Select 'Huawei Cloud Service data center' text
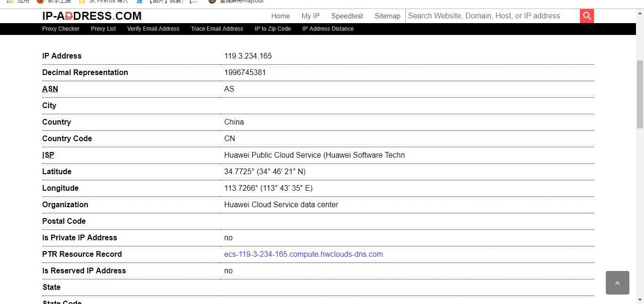 [x=281, y=204]
